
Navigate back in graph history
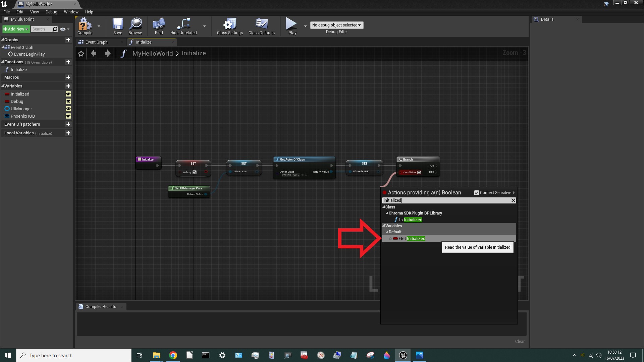pos(94,53)
